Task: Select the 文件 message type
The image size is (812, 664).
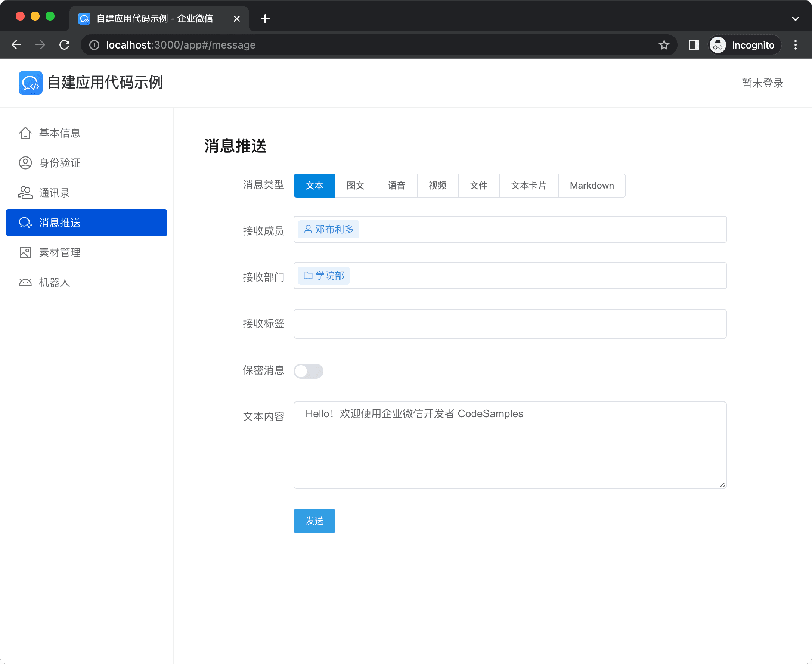Action: 479,186
